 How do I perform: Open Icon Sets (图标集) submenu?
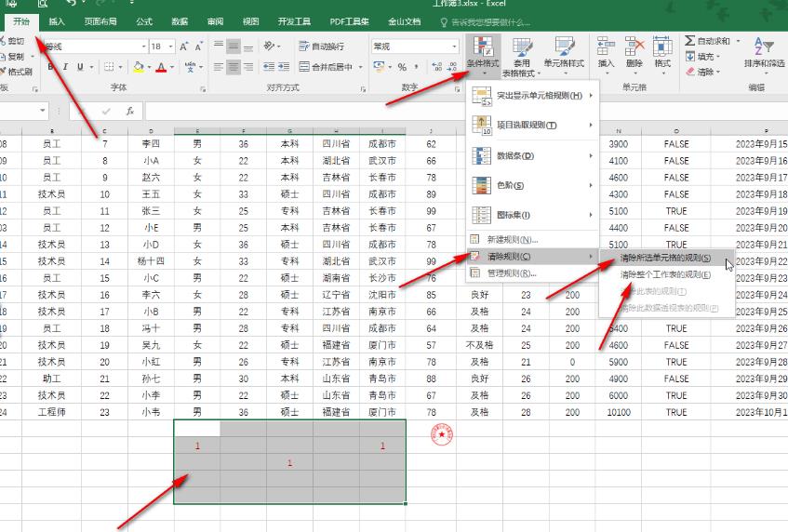533,215
